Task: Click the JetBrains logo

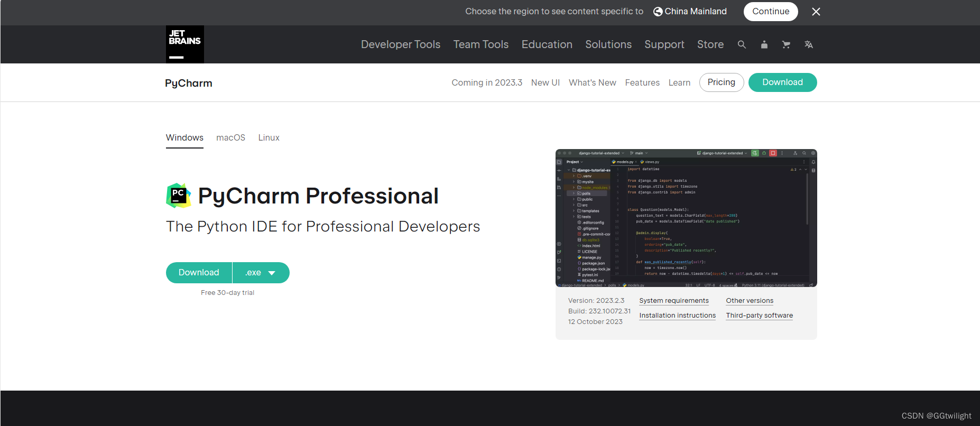Action: [185, 44]
